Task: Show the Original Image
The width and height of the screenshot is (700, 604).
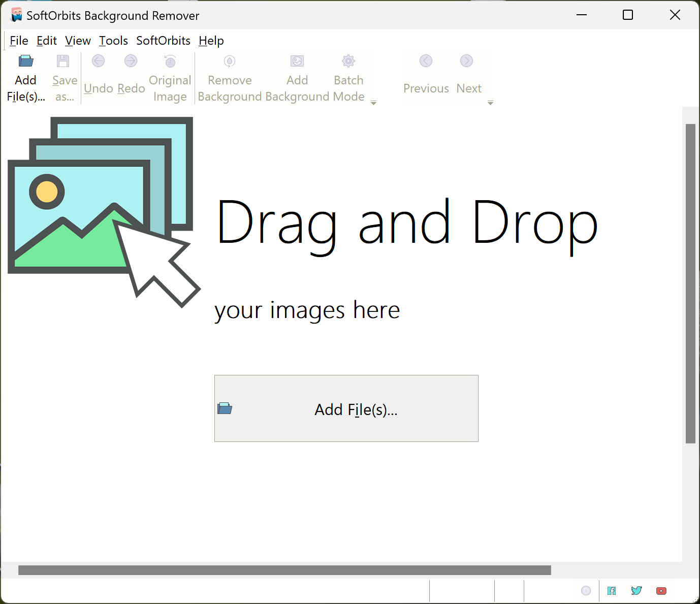Action: 170,78
